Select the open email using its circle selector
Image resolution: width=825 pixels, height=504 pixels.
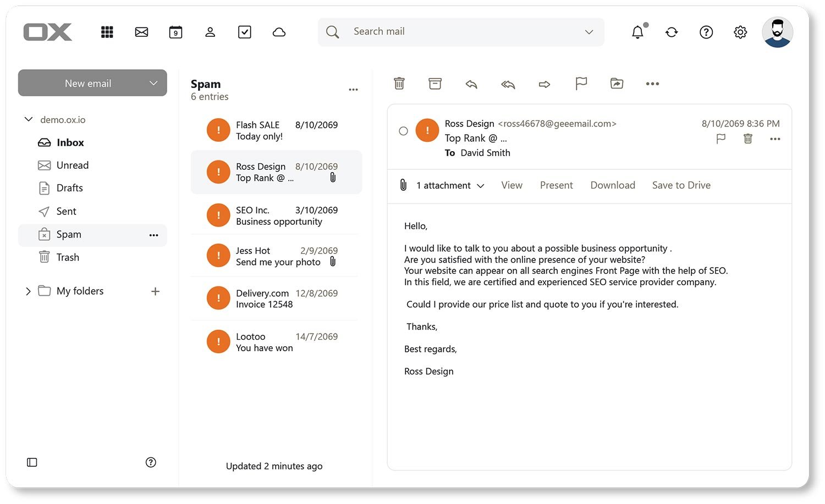(x=403, y=131)
